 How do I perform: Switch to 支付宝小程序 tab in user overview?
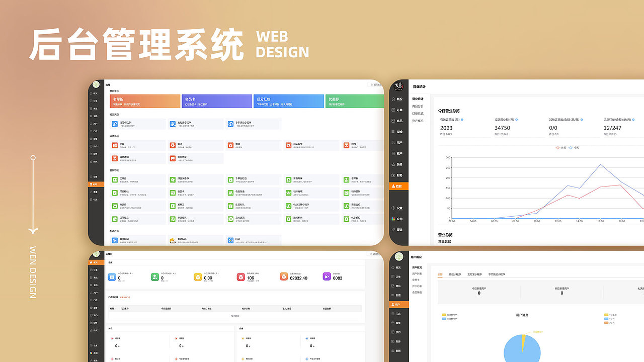pos(474,275)
